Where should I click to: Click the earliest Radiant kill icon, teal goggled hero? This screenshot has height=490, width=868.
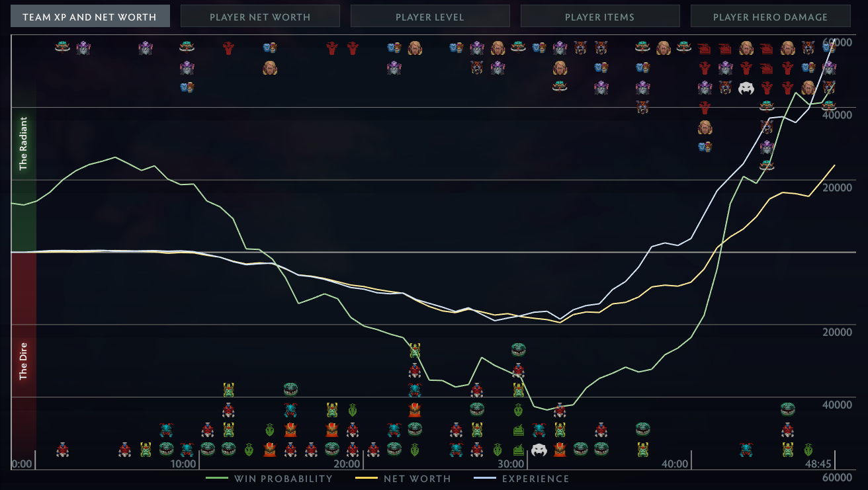[x=63, y=47]
